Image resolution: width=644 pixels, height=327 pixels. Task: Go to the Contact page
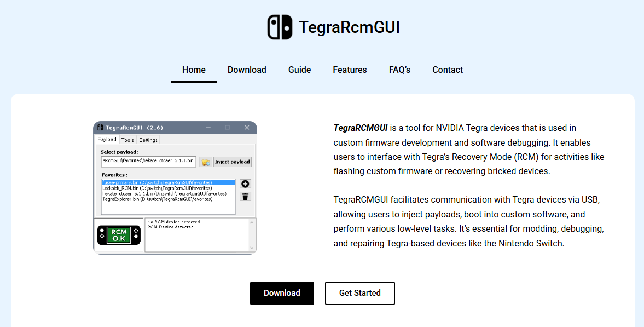point(448,70)
